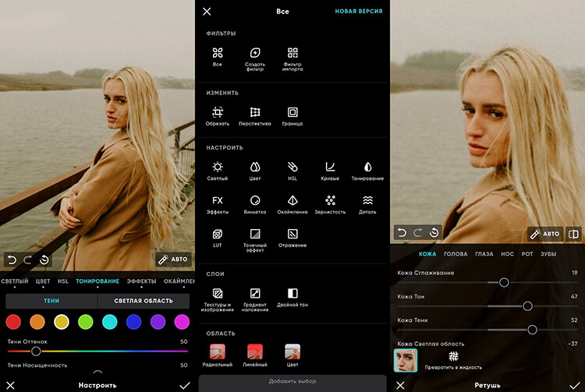
Task: Open the Окаймление tool
Action: [x=292, y=200]
